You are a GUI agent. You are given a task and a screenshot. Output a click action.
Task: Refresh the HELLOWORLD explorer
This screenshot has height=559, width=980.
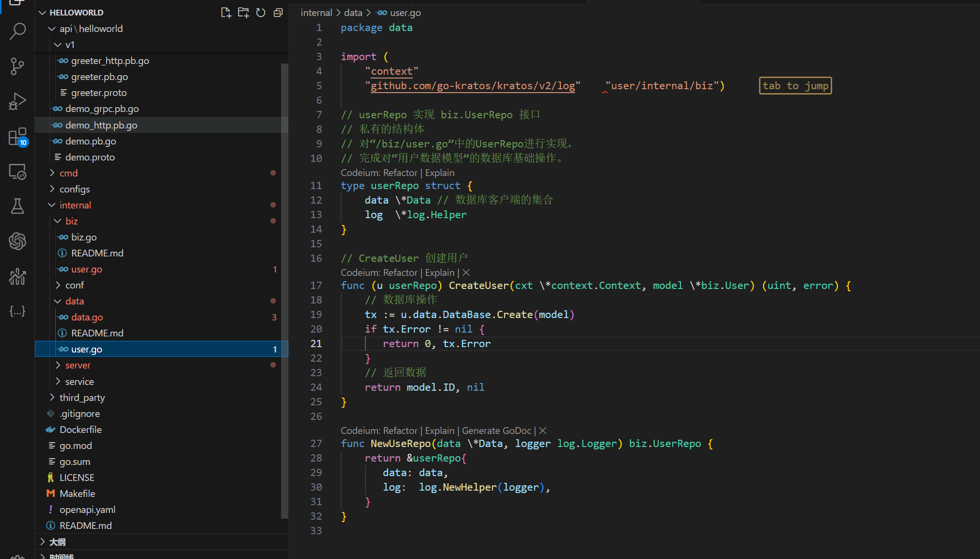[261, 13]
